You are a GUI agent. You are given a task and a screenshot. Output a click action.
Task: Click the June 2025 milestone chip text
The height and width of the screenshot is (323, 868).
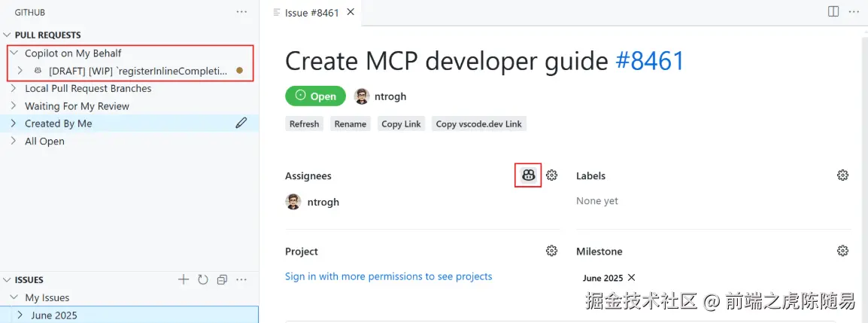click(602, 278)
